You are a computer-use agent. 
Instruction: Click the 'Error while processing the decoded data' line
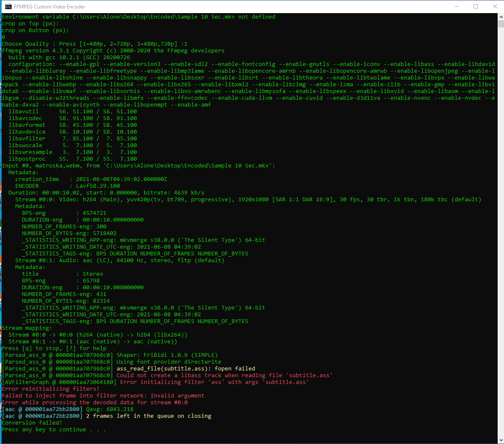coord(95,402)
